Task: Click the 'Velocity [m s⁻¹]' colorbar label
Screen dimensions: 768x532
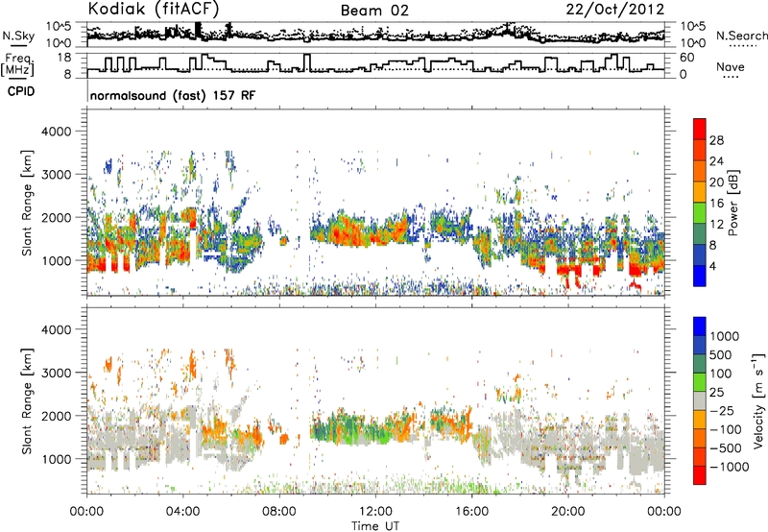Action: click(758, 400)
